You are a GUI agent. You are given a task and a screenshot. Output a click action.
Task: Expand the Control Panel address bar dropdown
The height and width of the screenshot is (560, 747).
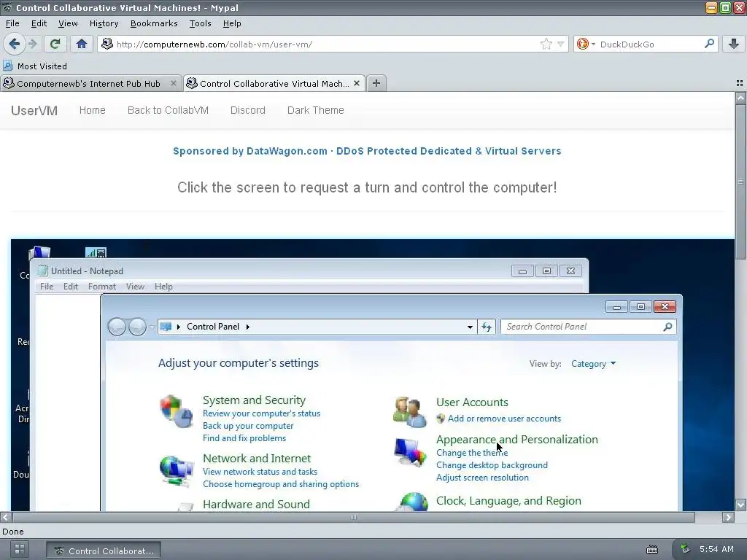470,327
